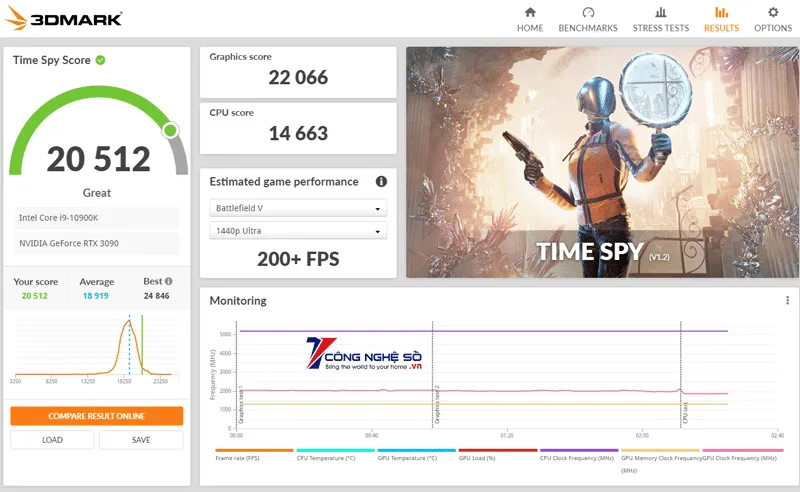Open the Benchmarks section
Screen dimensions: 800x492
(588, 19)
